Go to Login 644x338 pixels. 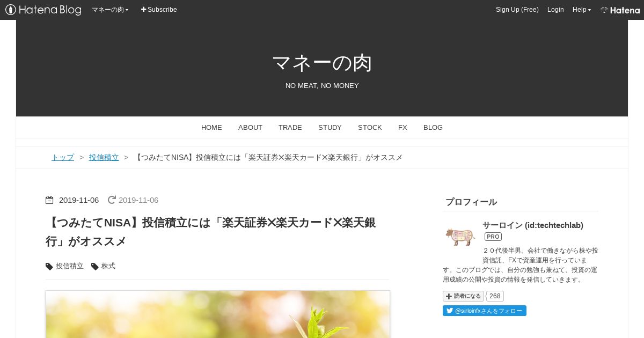point(555,10)
